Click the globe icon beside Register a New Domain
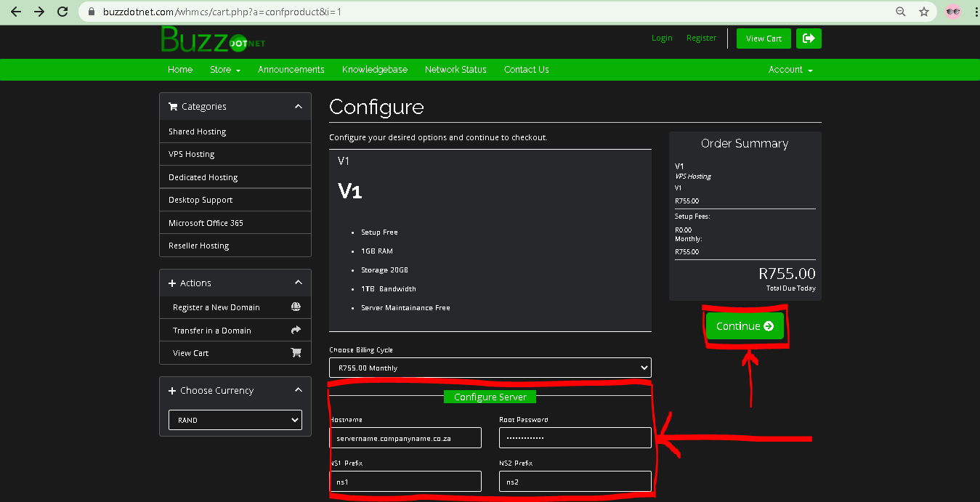 tap(296, 307)
